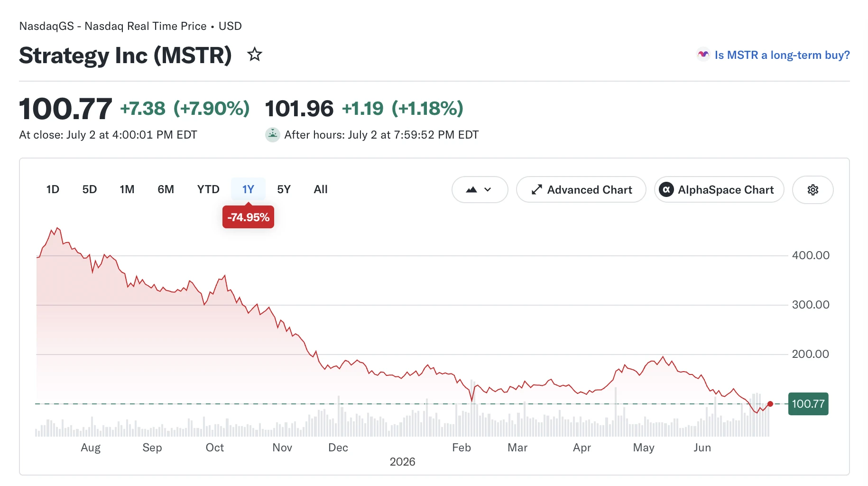
Task: Click the purple AI icon beside long-term buy
Action: pos(703,55)
